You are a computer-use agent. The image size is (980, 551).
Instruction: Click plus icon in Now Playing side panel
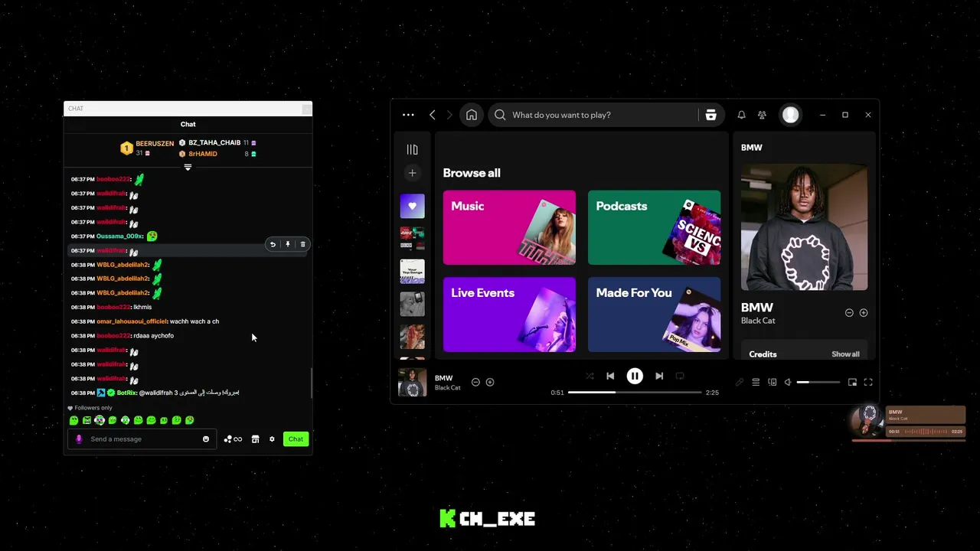[864, 313]
